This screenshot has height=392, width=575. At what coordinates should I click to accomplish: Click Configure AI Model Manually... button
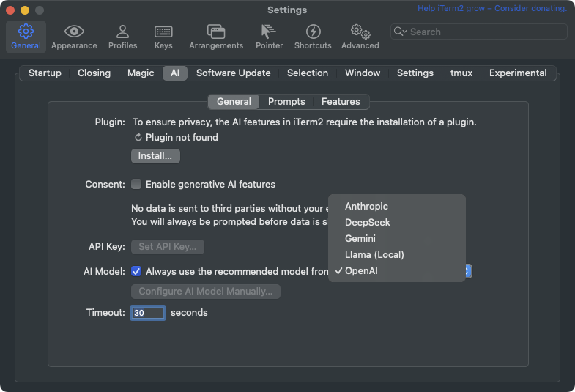click(x=206, y=292)
